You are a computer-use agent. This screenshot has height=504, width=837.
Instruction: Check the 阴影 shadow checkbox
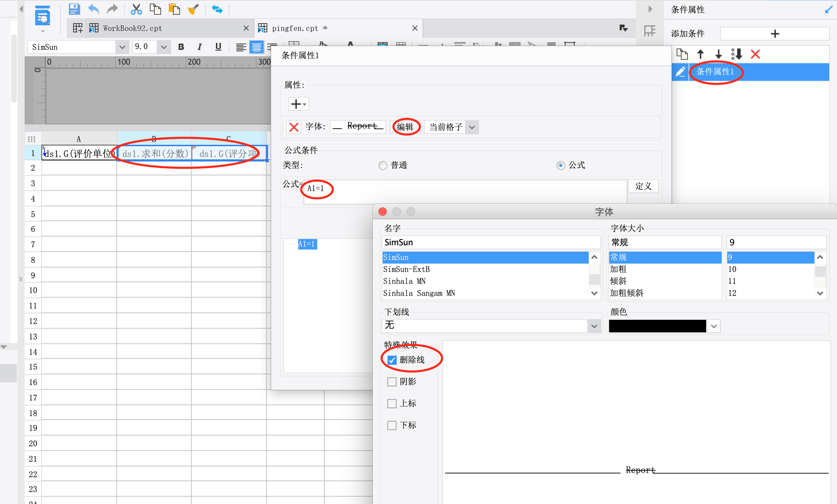pyautogui.click(x=392, y=382)
